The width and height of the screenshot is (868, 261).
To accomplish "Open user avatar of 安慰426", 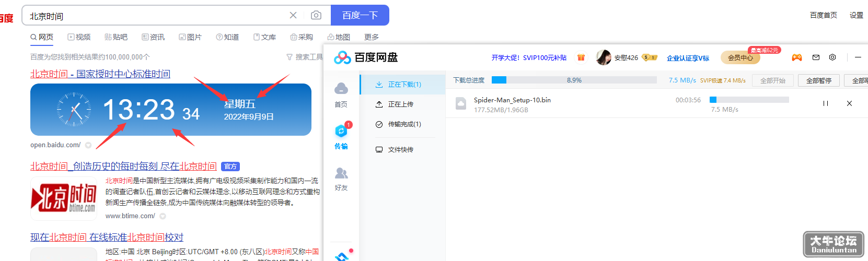I will 604,57.
